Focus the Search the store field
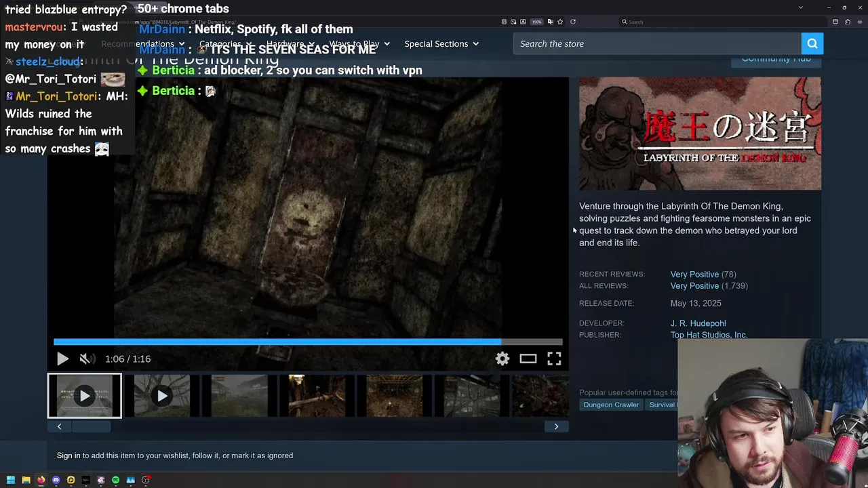Screen dimensions: 868x488 (x=657, y=43)
